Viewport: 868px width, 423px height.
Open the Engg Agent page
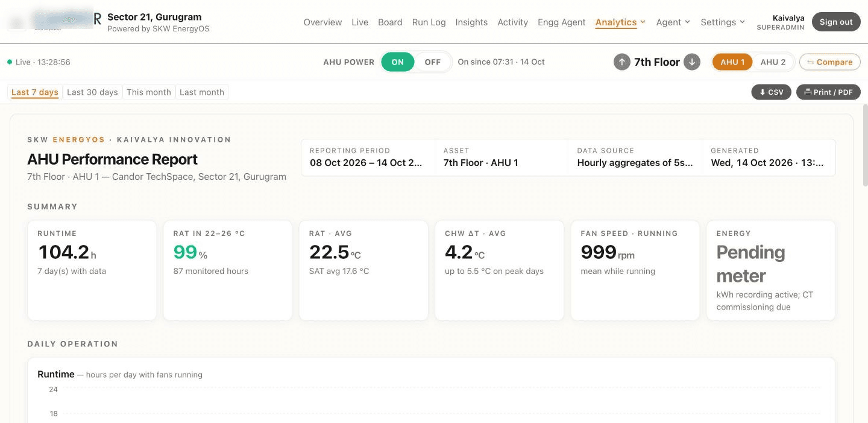click(562, 22)
